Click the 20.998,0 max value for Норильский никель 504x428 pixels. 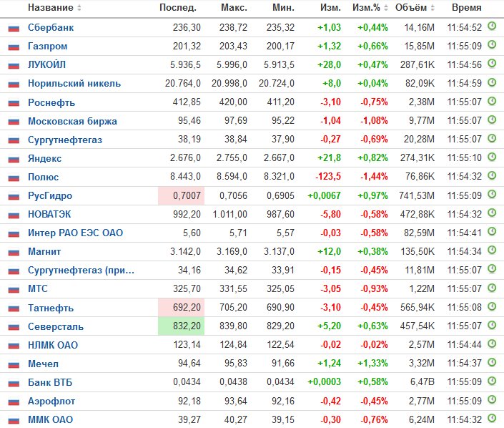pos(229,83)
